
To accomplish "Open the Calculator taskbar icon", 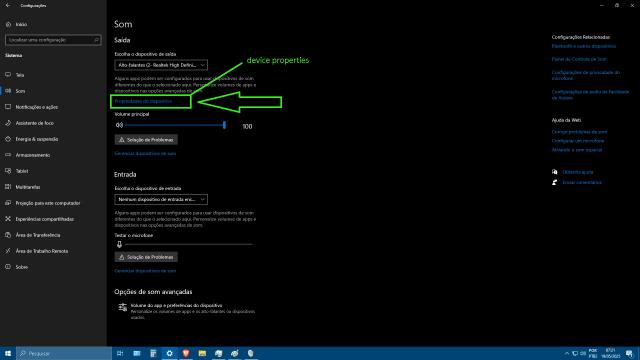I will pyautogui.click(x=153, y=353).
